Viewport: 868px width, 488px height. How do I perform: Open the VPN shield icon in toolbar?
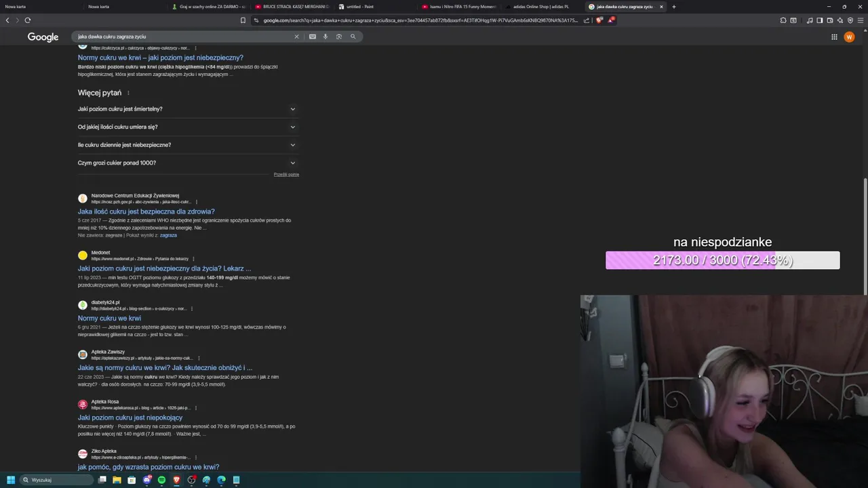click(x=850, y=20)
